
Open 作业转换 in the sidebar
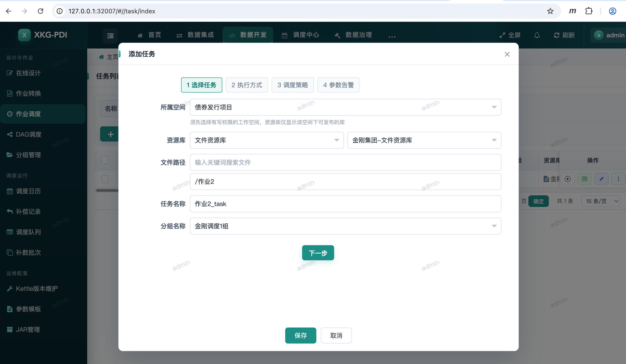tap(43, 93)
